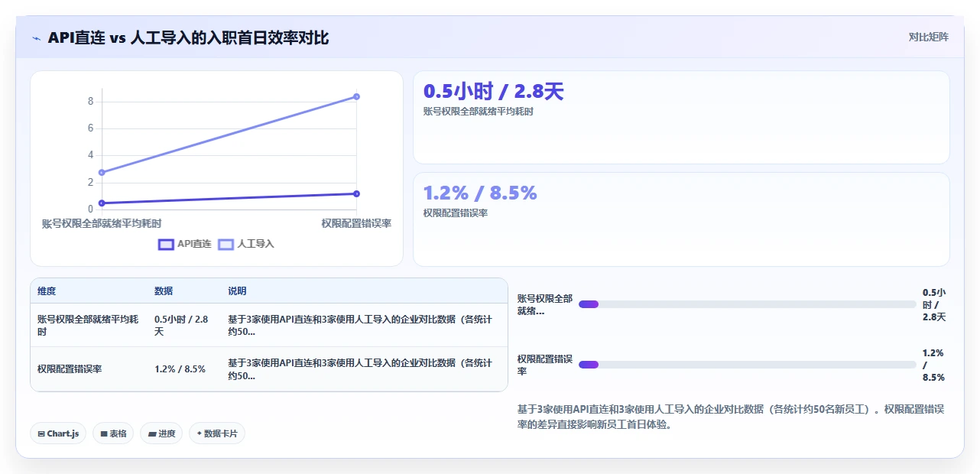The height and width of the screenshot is (474, 980).
Task: Select the 数据卡片 tag
Action: tap(217, 433)
